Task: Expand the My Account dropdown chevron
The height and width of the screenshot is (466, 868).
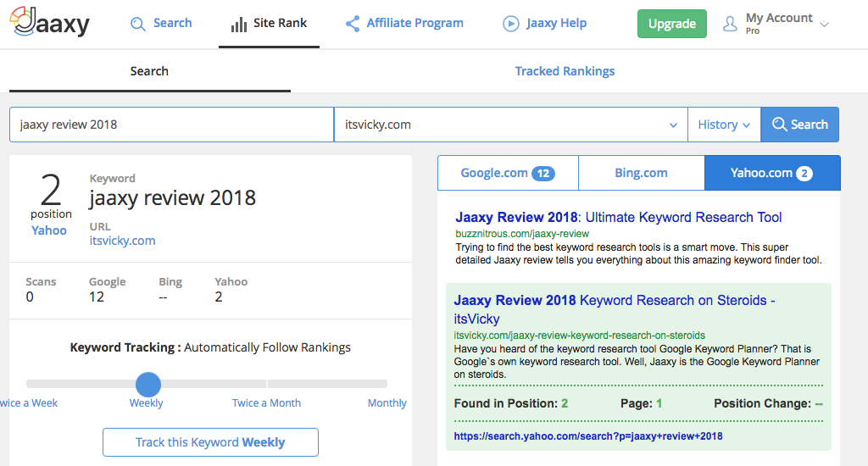Action: pos(824,25)
